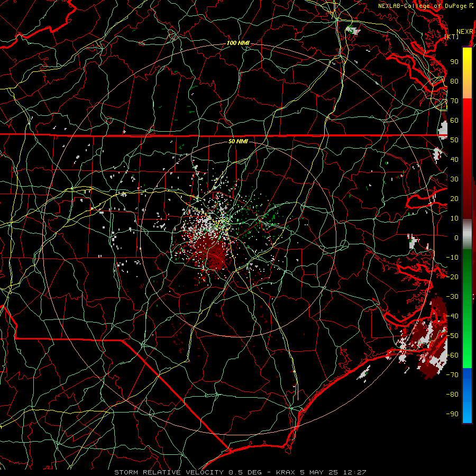Click the '50 NMI' range ring label
The width and height of the screenshot is (476, 476).
238,141
